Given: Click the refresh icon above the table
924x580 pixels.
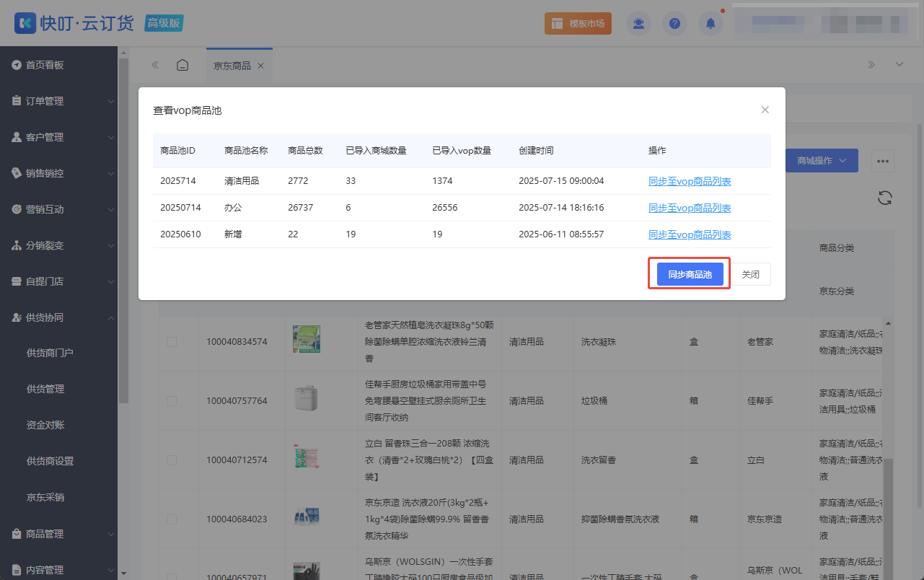Looking at the screenshot, I should [885, 198].
